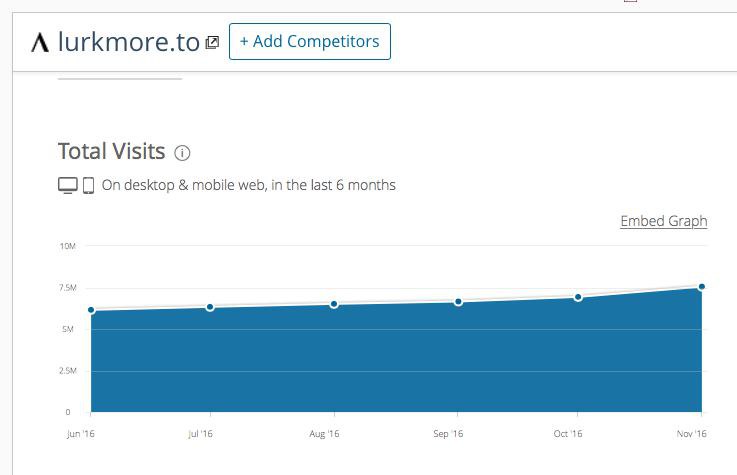Click the 5M axis label

click(x=68, y=329)
